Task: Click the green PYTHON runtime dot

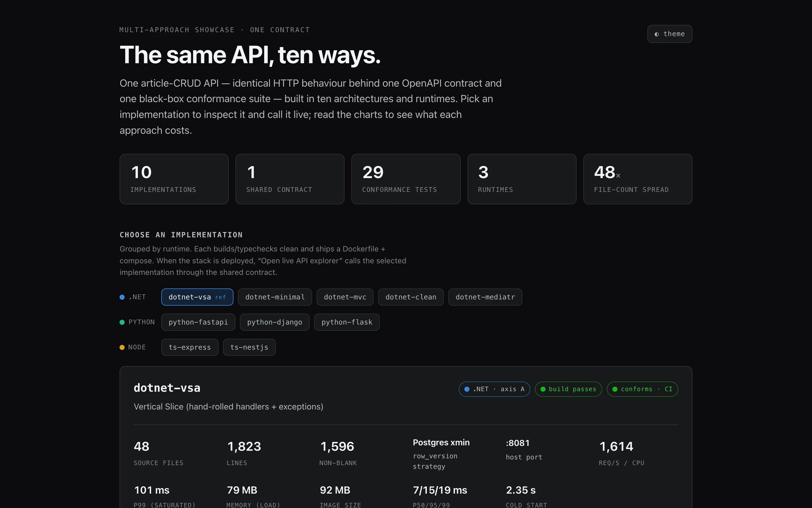Action: tap(122, 323)
